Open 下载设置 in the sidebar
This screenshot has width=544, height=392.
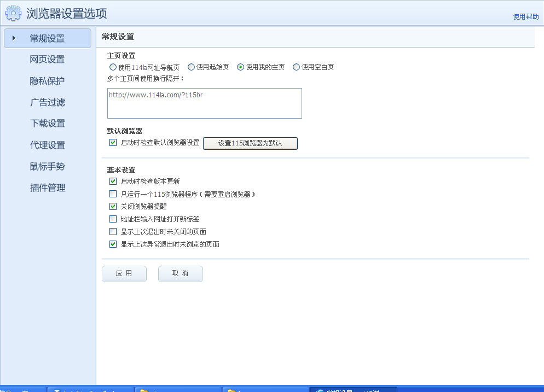tap(47, 124)
